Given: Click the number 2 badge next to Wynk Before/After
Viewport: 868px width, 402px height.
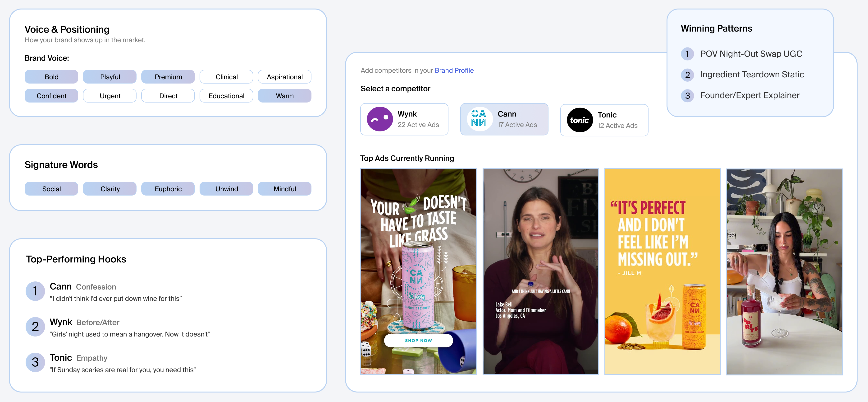Looking at the screenshot, I should click(35, 327).
